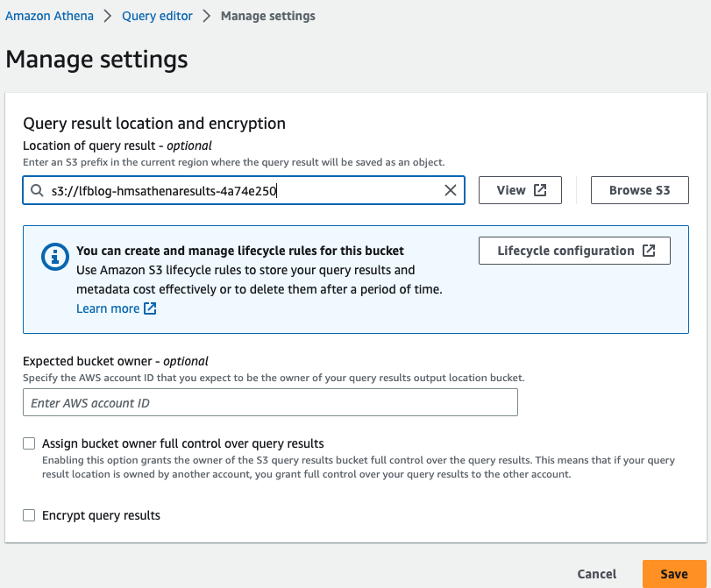Save the query settings
Viewport: 711px width, 588px height.
(x=674, y=574)
